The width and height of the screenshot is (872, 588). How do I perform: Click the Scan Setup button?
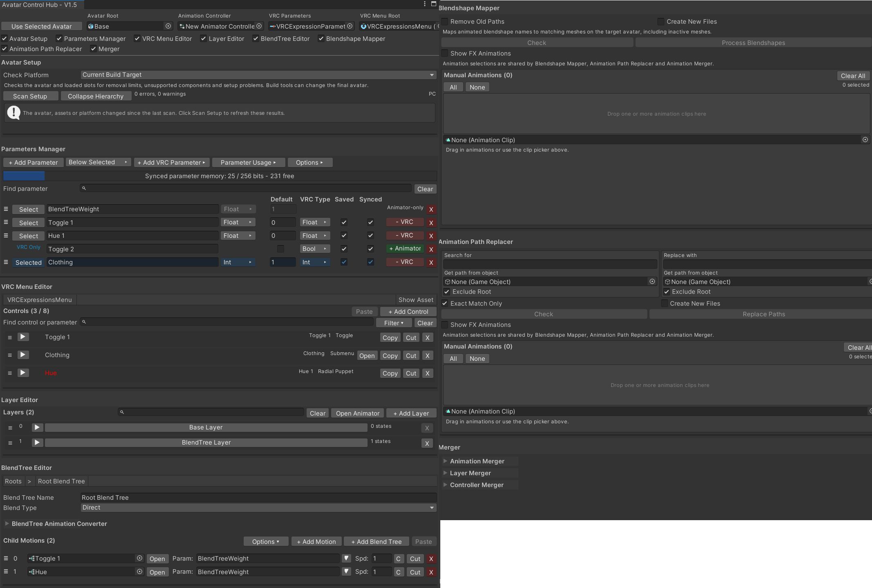(30, 96)
